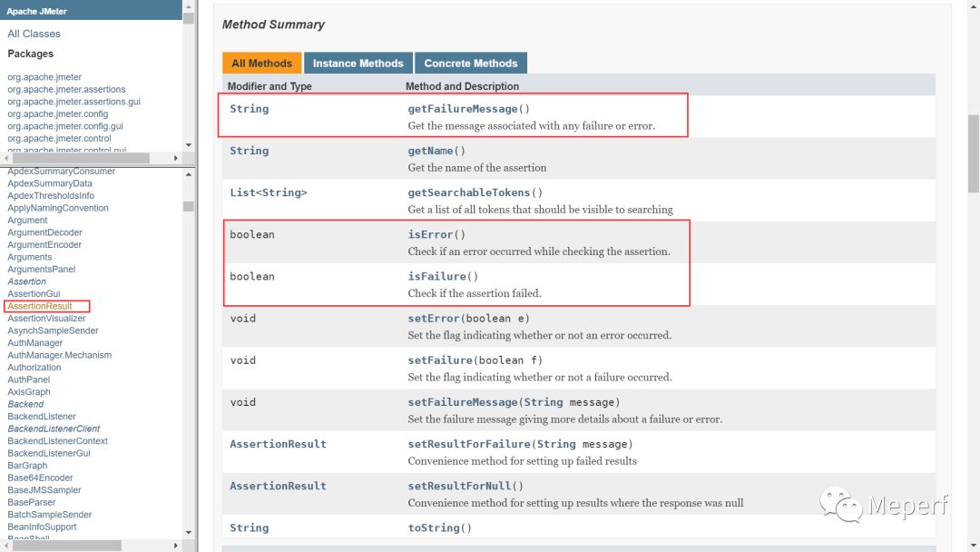Open the org.apache.jmeter.assertions package link
This screenshot has width=980, height=552.
point(66,90)
